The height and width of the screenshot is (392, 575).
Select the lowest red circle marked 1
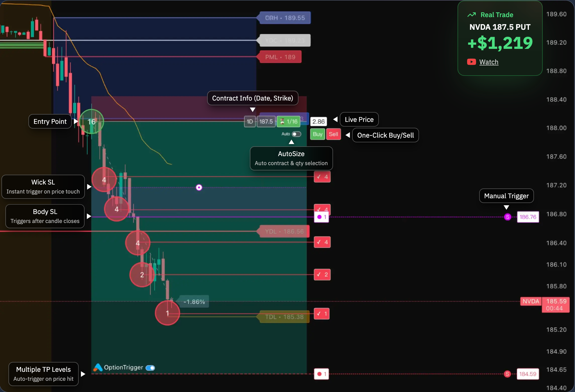(x=167, y=313)
